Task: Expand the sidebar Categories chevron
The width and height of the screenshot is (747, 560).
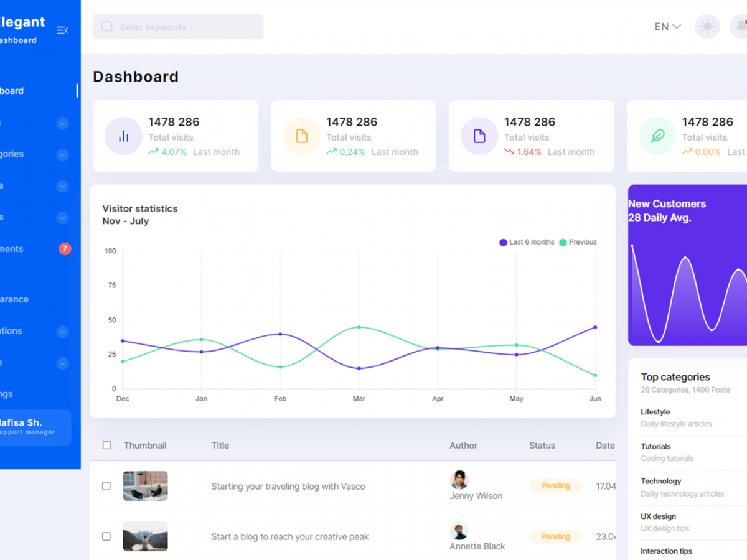Action: click(62, 154)
